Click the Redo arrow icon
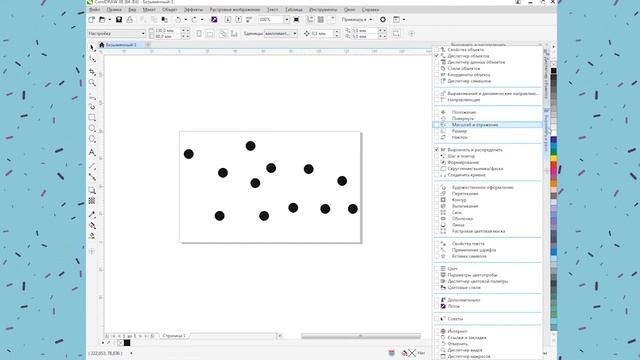Screen dimensions: 640x360 pyautogui.click(x=194, y=20)
